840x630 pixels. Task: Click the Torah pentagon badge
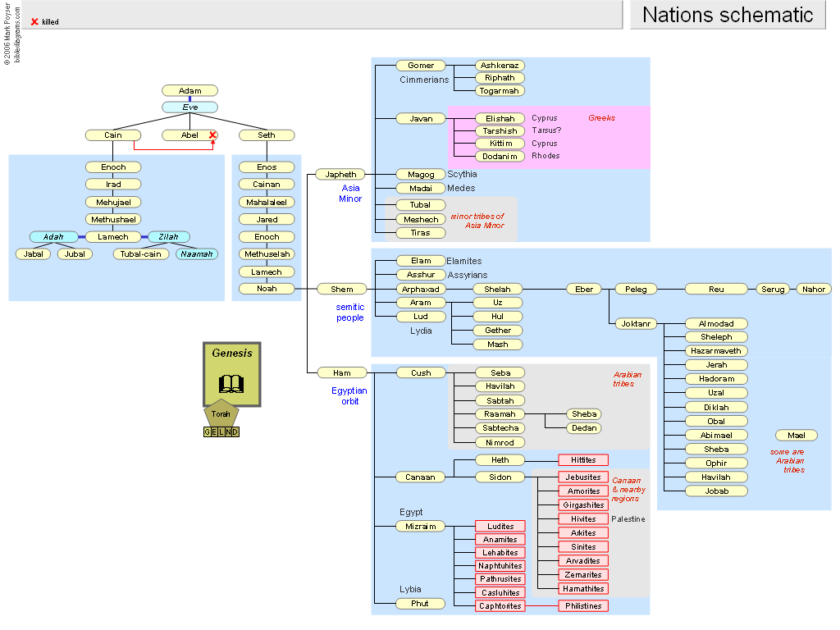point(221,413)
